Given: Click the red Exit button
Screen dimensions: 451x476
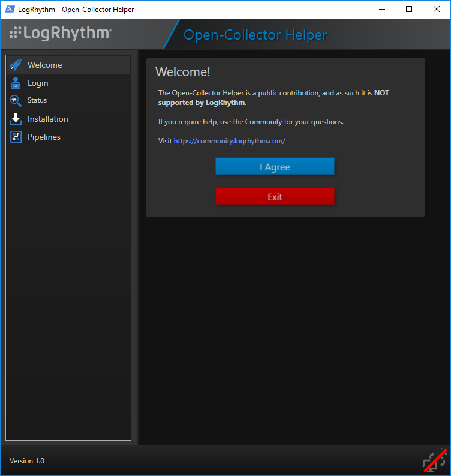Looking at the screenshot, I should click(x=275, y=196).
